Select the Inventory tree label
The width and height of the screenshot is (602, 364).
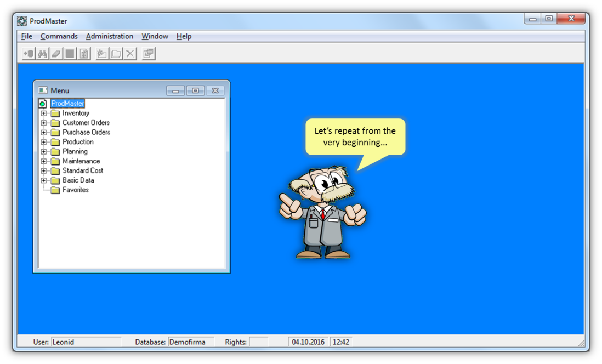76,113
